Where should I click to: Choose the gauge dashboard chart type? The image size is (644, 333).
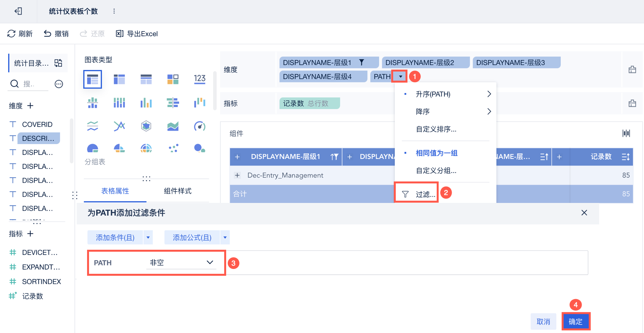click(x=200, y=126)
